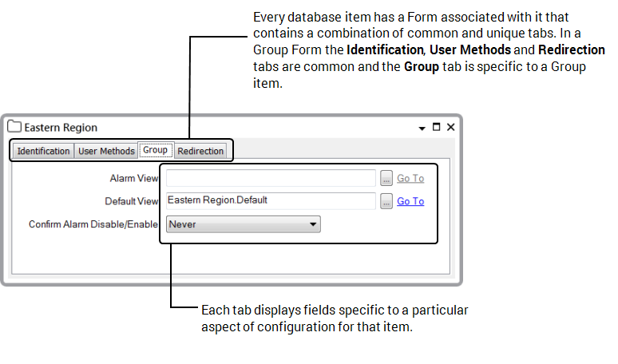Switch to the Identification tab
The width and height of the screenshot is (618, 364).
tap(43, 151)
